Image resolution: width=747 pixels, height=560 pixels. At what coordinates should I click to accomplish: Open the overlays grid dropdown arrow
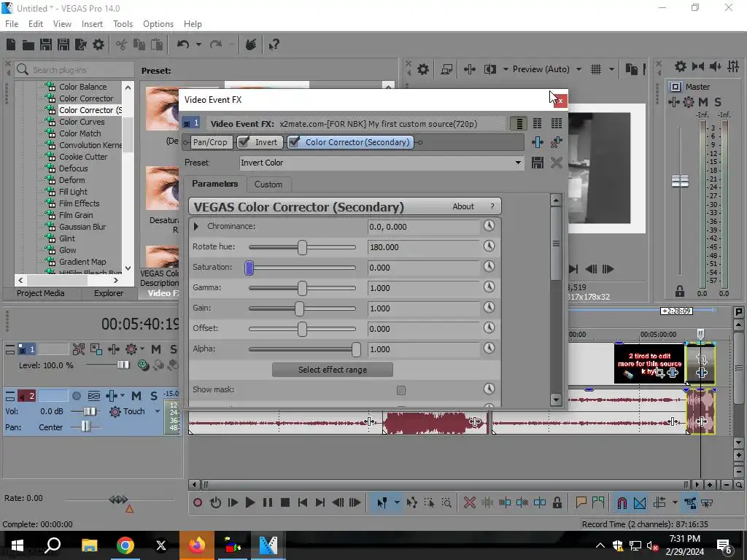click(x=611, y=69)
